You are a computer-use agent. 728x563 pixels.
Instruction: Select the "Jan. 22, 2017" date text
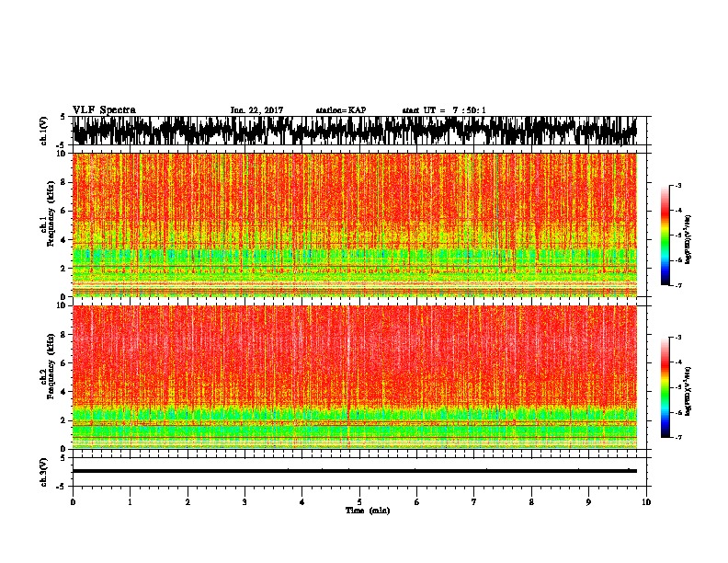256,110
